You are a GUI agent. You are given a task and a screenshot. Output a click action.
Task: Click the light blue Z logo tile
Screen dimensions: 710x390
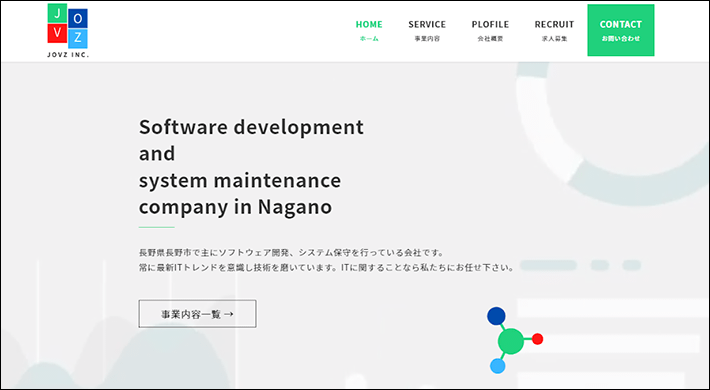point(78,39)
